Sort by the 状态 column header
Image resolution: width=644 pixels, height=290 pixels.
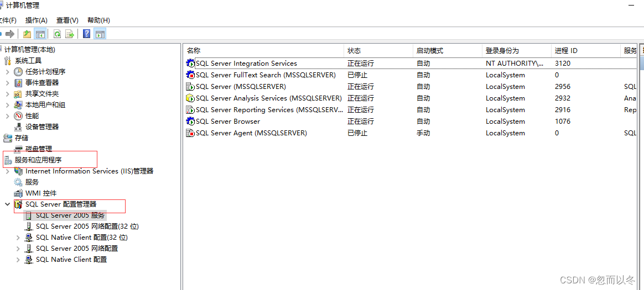pyautogui.click(x=354, y=51)
